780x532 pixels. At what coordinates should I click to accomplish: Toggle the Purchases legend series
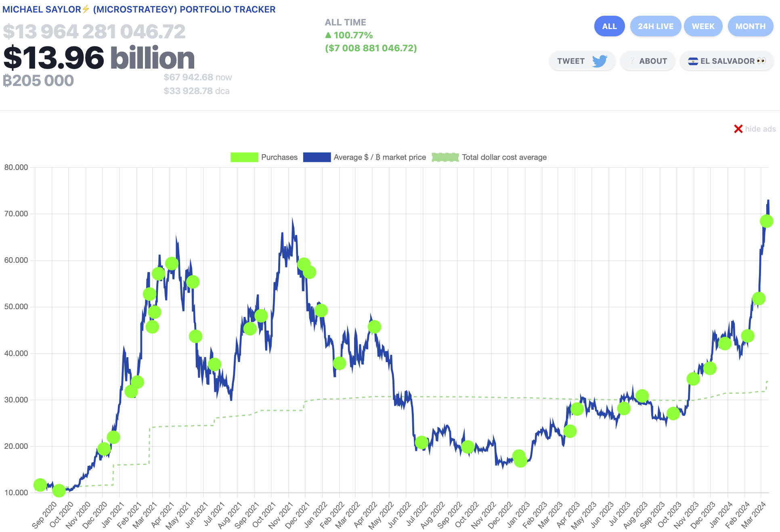[264, 157]
